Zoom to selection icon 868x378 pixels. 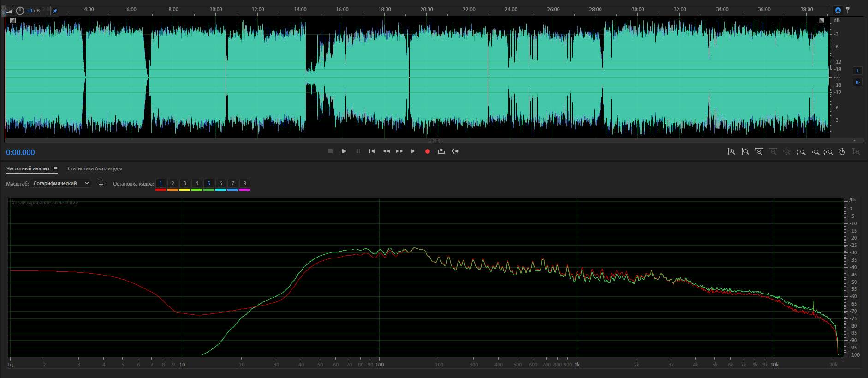tap(828, 152)
